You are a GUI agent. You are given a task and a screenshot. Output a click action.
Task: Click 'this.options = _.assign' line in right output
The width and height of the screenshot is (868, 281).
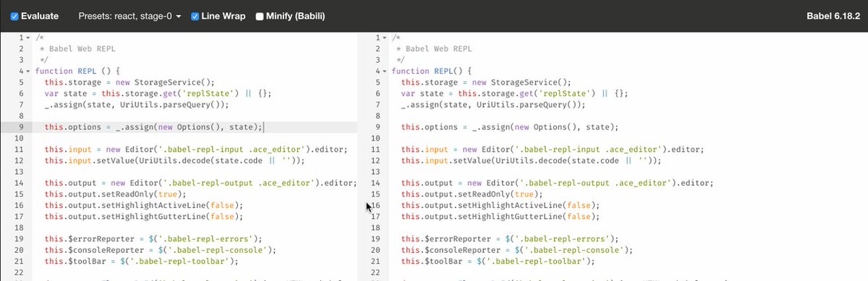coord(510,127)
